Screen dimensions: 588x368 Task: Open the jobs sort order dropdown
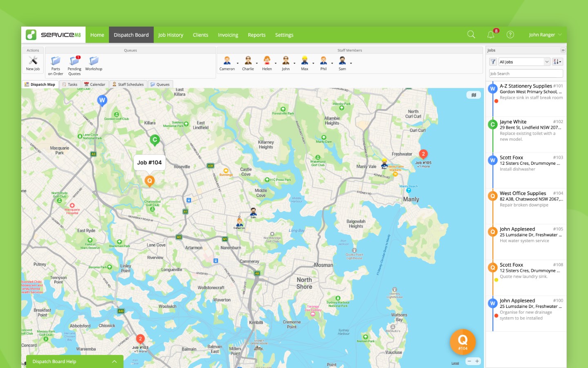557,62
